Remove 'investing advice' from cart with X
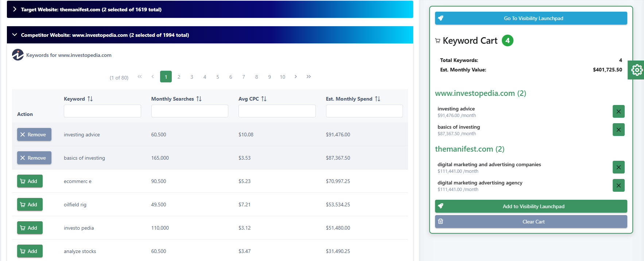644x261 pixels. point(618,112)
